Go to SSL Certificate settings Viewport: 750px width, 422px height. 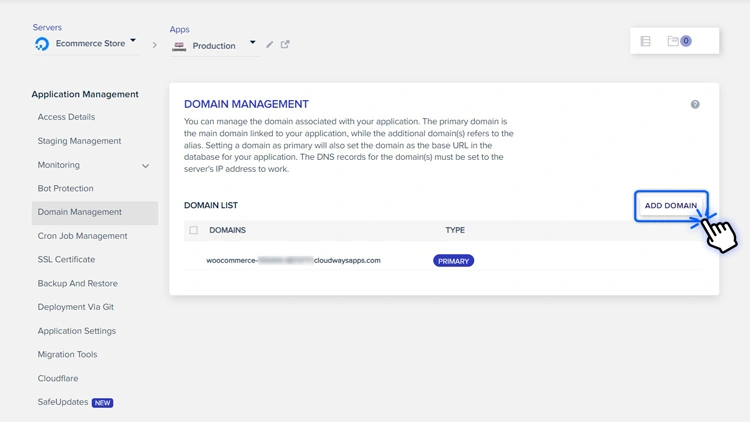pos(66,260)
